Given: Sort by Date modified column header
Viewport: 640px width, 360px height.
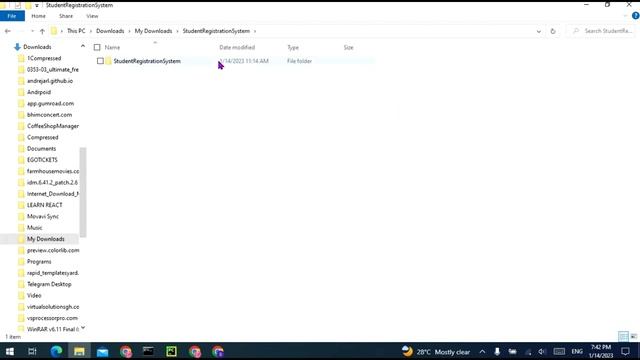Looking at the screenshot, I should 237,47.
